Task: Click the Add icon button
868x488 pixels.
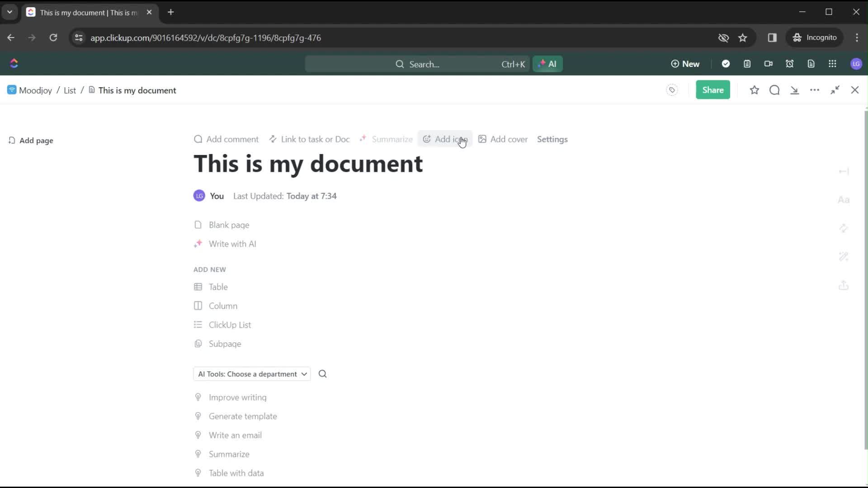Action: click(x=445, y=139)
